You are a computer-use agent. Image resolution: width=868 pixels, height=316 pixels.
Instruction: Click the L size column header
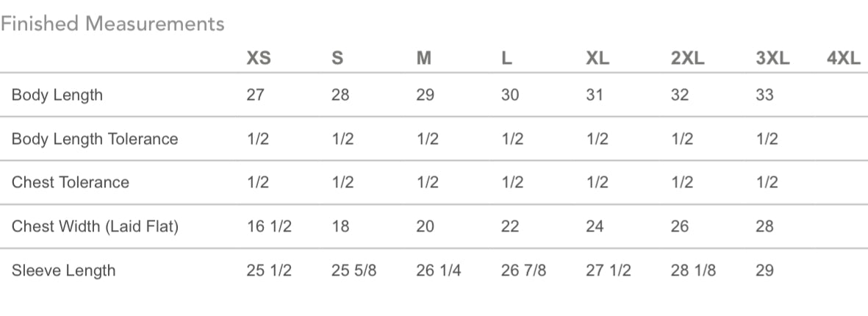coord(506,59)
